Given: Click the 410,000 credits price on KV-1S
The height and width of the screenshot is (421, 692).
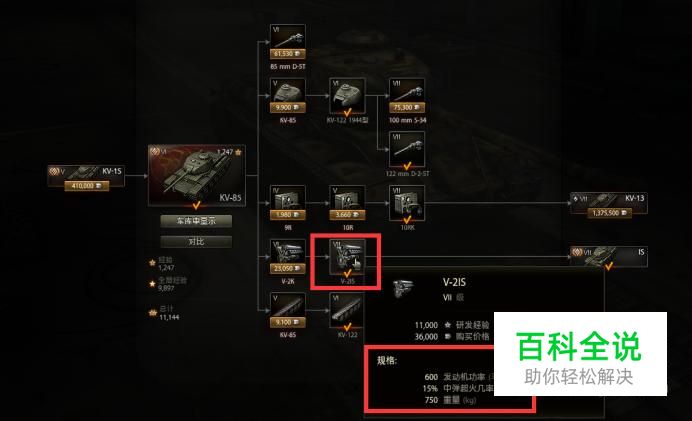Looking at the screenshot, I should [x=87, y=186].
